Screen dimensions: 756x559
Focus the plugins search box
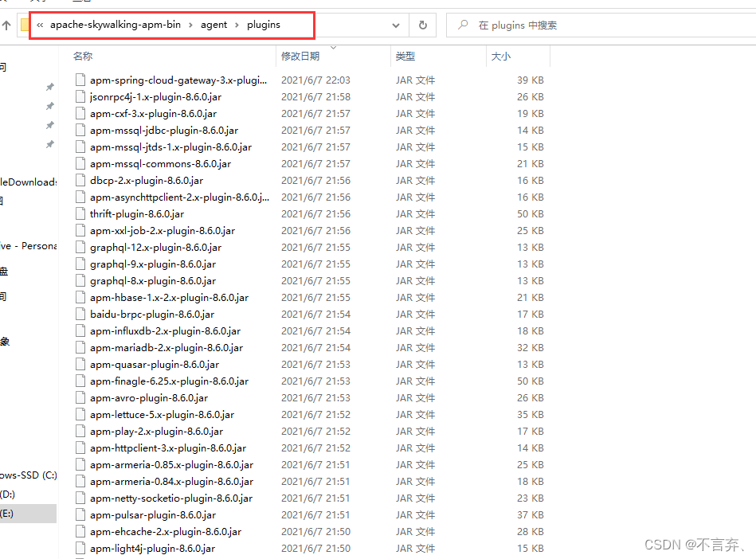(x=601, y=25)
